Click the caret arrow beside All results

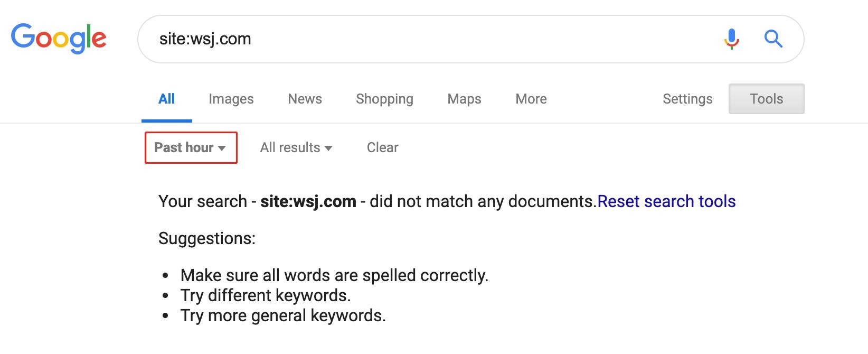point(328,148)
